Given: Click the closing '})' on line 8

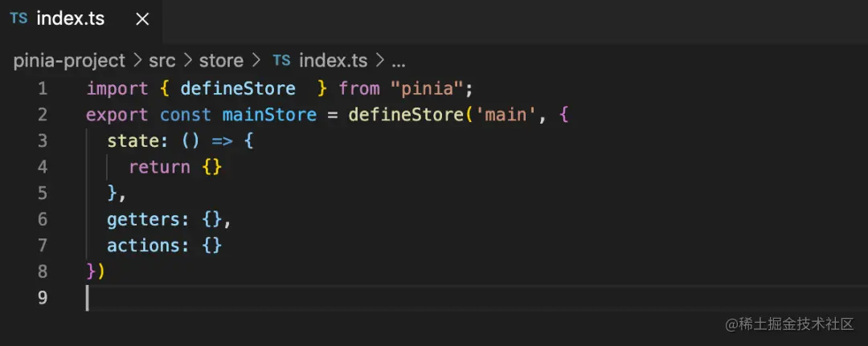Looking at the screenshot, I should [96, 272].
